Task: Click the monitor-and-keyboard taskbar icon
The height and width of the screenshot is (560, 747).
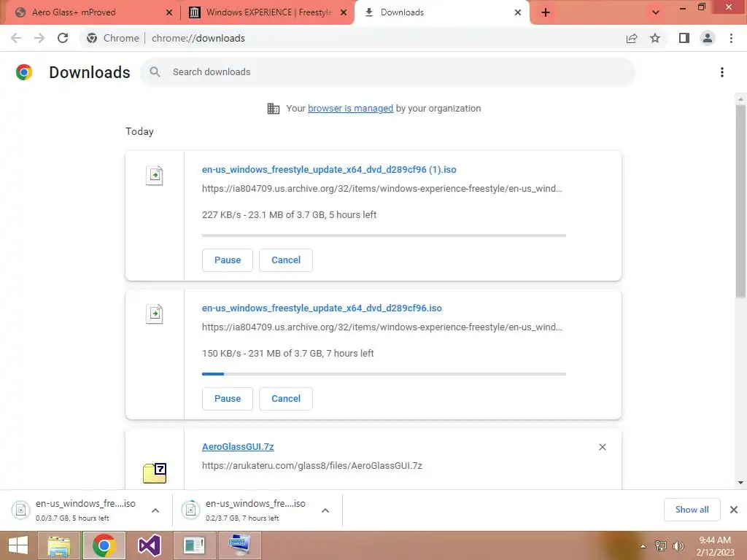Action: tap(239, 545)
